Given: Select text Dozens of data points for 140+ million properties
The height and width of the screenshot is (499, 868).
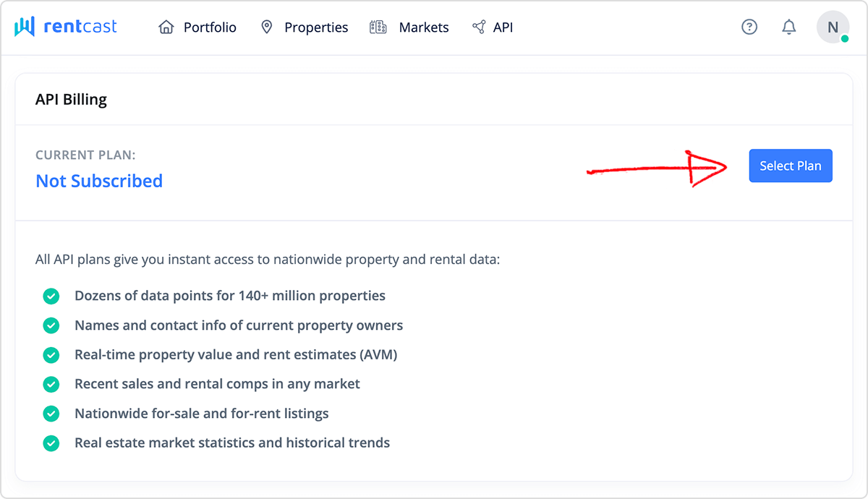Looking at the screenshot, I should coord(230,296).
